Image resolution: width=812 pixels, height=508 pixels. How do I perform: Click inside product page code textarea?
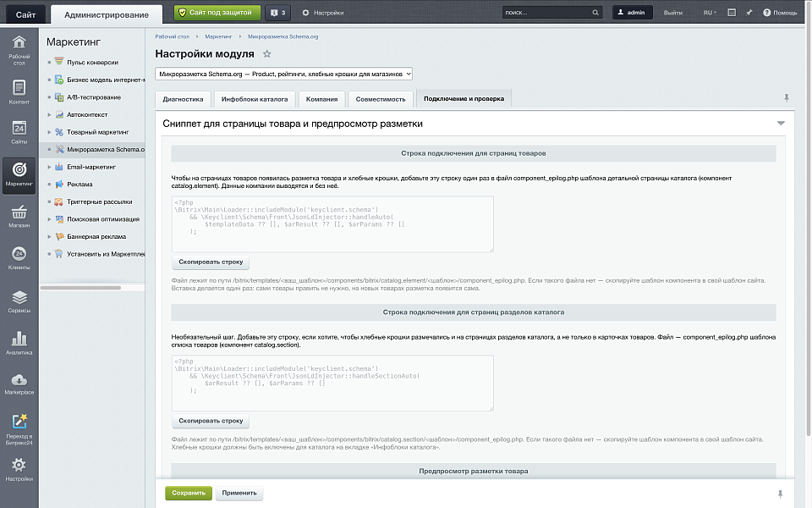pos(332,224)
